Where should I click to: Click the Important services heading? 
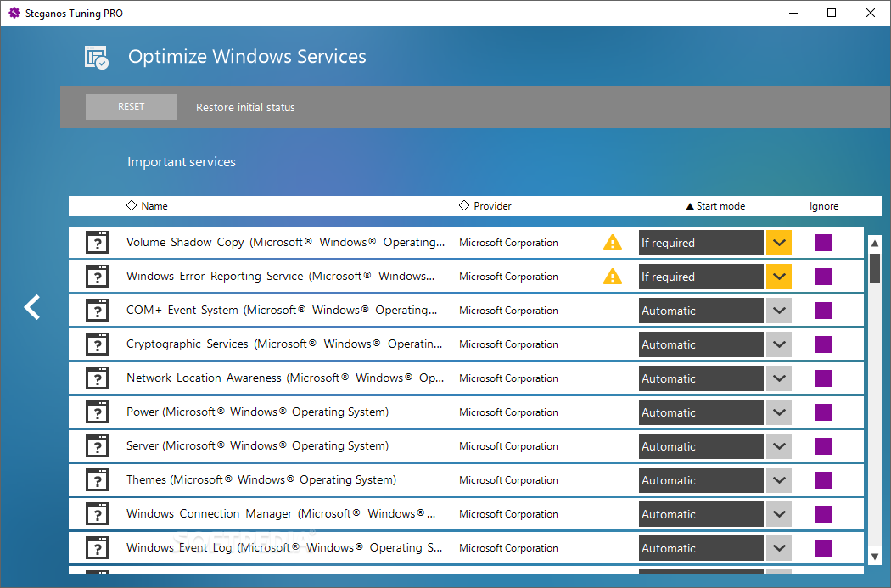(182, 162)
